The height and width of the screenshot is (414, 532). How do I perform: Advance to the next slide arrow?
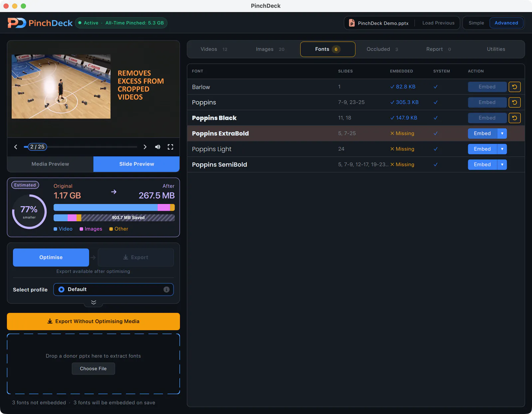click(145, 147)
